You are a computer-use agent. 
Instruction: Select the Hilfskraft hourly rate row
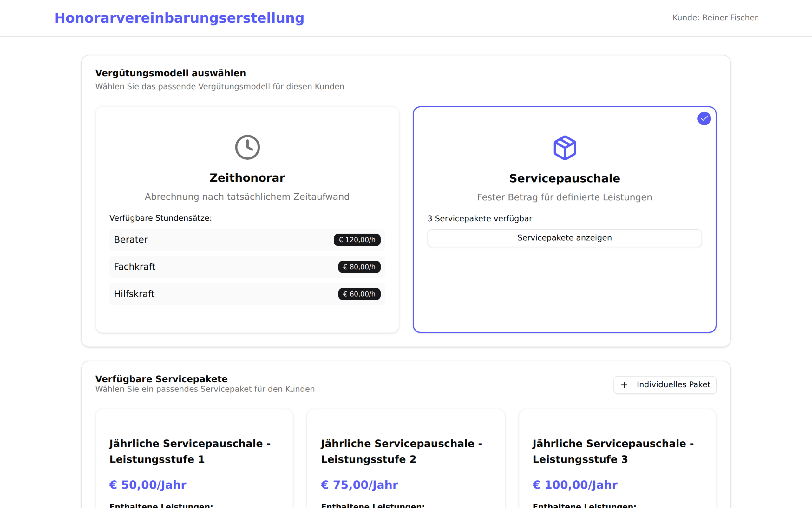pos(247,294)
